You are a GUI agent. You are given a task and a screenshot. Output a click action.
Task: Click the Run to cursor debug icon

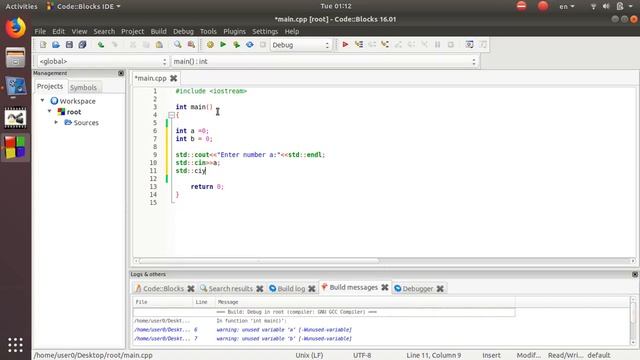[358, 44]
